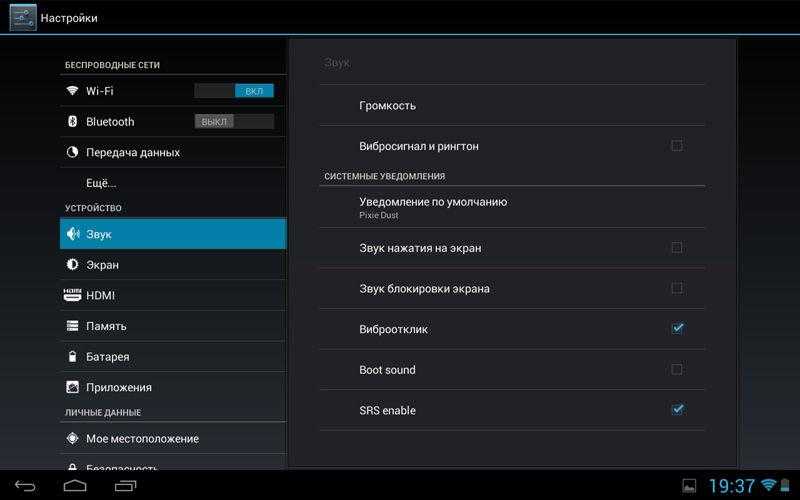Tap the Wi-Fi signal icon in sidebar
800x500 pixels.
tap(72, 90)
